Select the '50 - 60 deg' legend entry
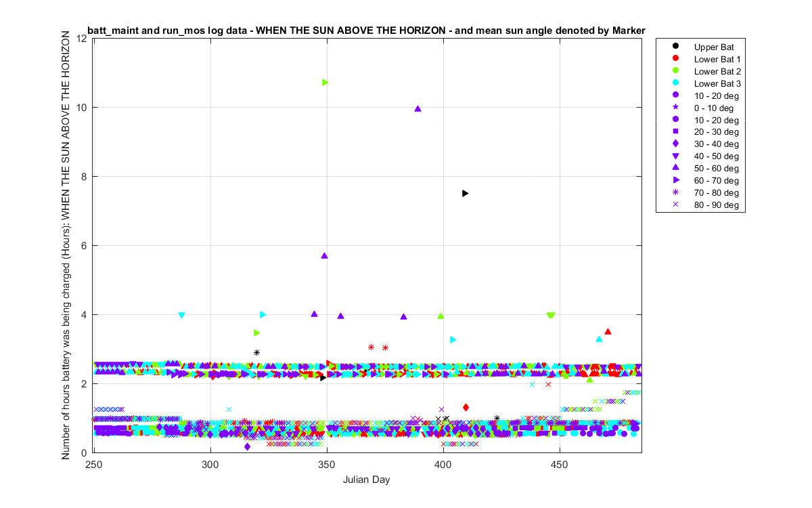This screenshot has height=508, width=812. 717,168
